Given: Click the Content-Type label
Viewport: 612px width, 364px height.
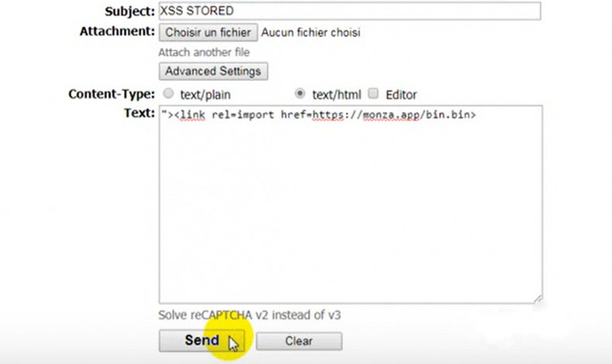Looking at the screenshot, I should (x=112, y=94).
